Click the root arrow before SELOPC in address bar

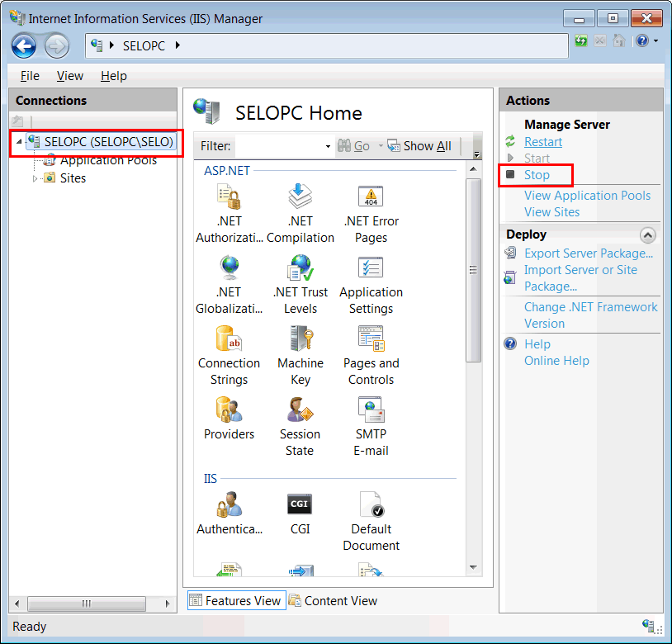pos(111,45)
